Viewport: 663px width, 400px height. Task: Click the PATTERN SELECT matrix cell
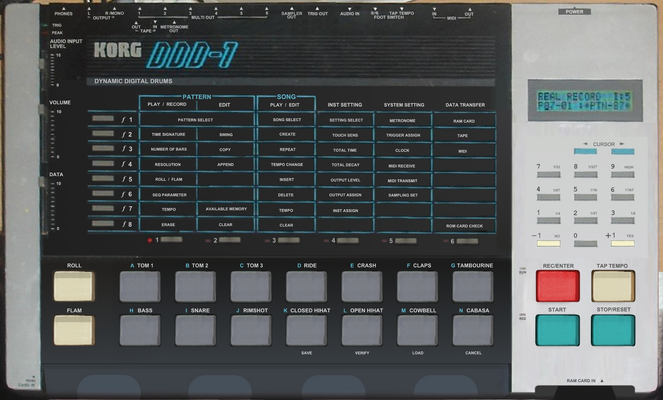click(x=197, y=120)
